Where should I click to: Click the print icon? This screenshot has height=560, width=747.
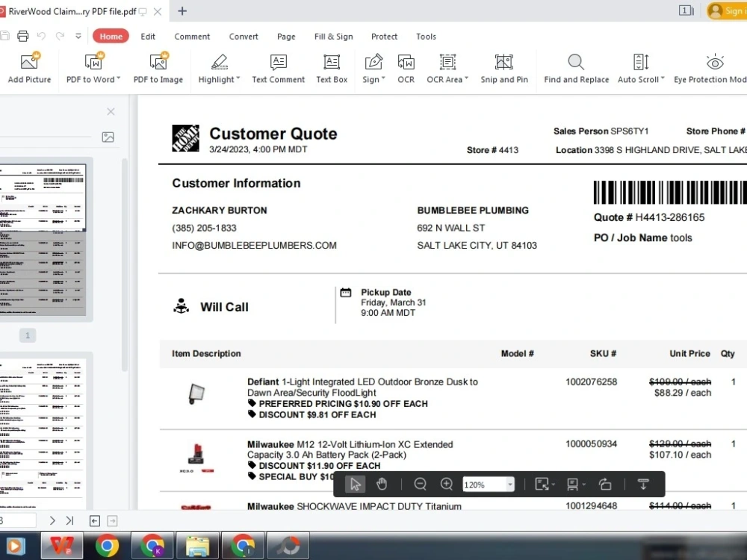pyautogui.click(x=22, y=36)
